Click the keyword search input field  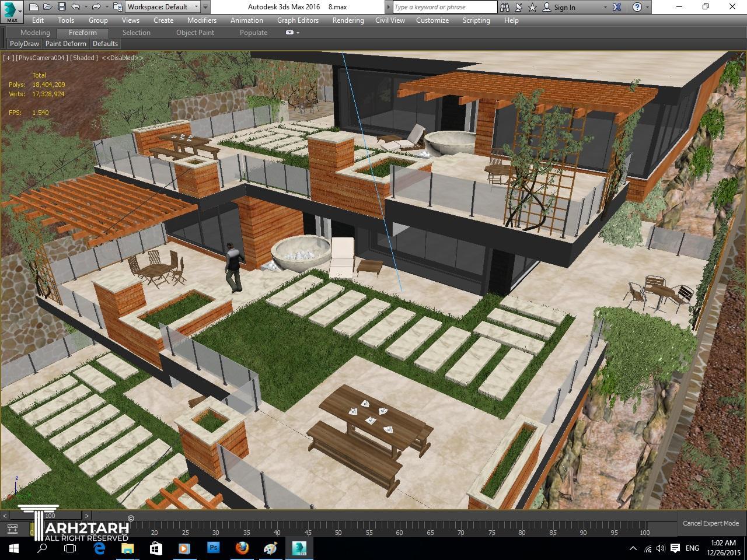pyautogui.click(x=444, y=7)
